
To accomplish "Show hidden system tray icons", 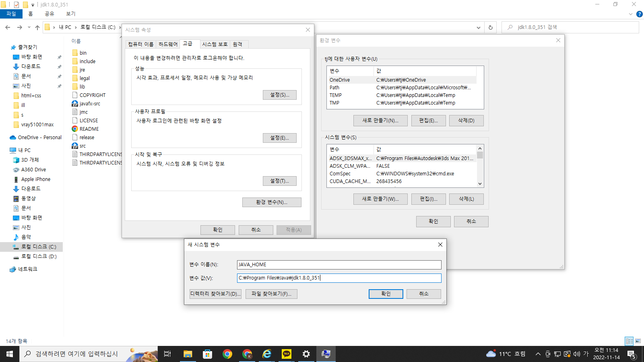I will point(538,354).
